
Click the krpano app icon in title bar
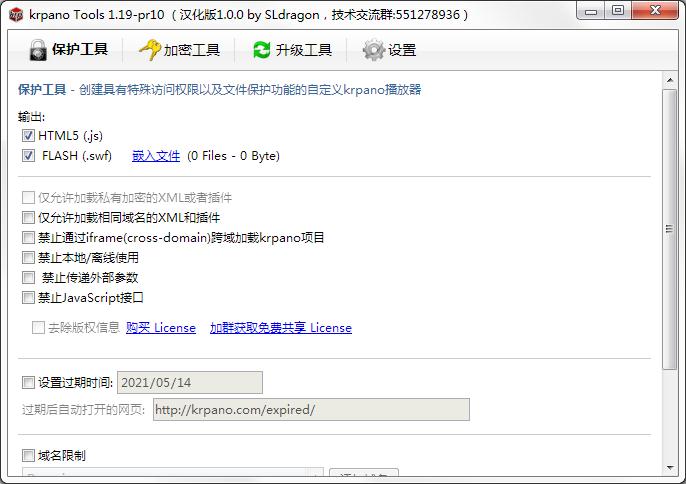[16, 15]
